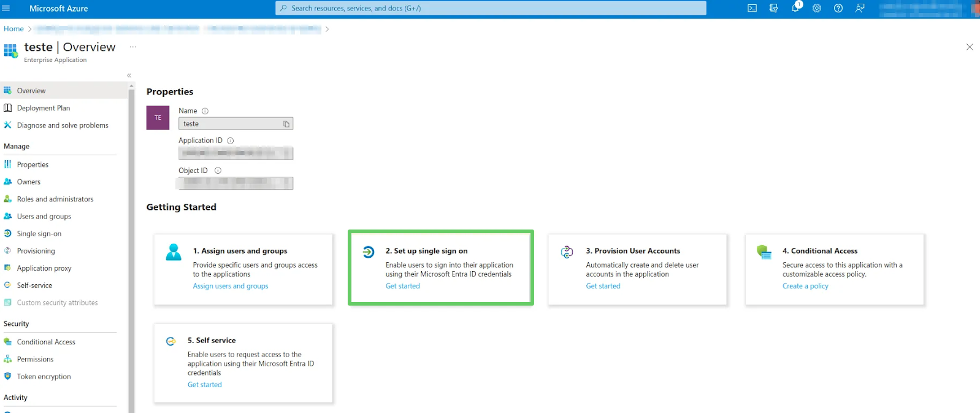Click Get started under Provision User Accounts
The width and height of the screenshot is (980, 413).
point(603,286)
